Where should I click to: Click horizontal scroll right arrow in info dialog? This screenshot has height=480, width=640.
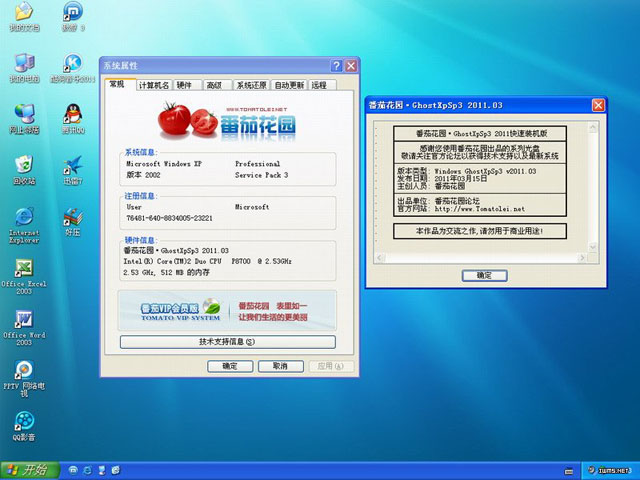pyautogui.click(x=582, y=258)
